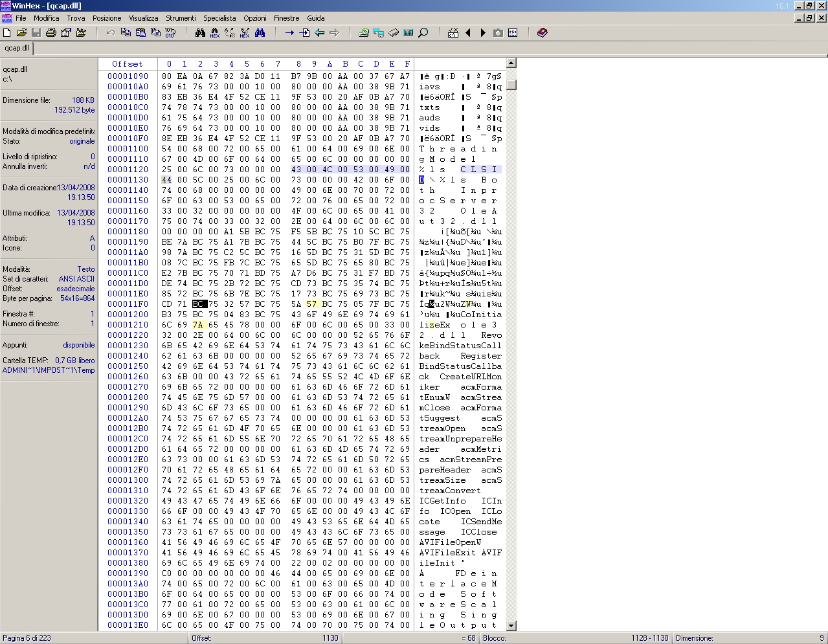Open the help book icon
The width and height of the screenshot is (828, 644).
coord(543,32)
